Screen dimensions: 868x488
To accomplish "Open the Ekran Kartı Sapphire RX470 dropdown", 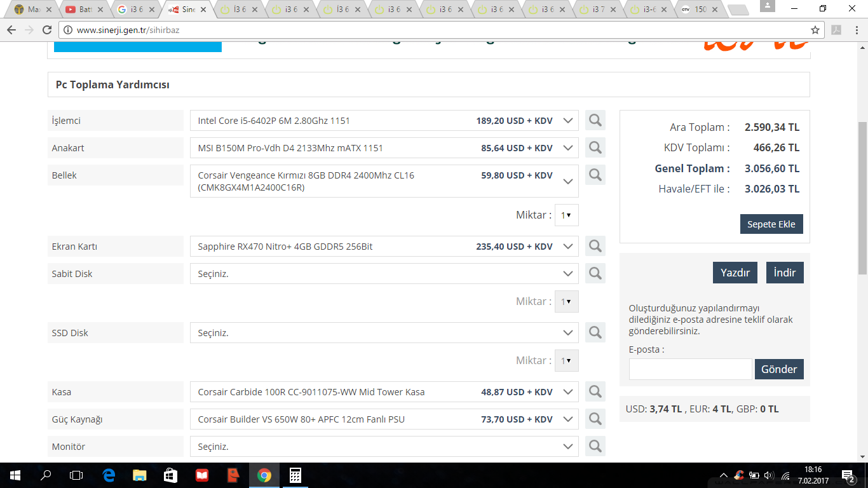I will (x=384, y=247).
